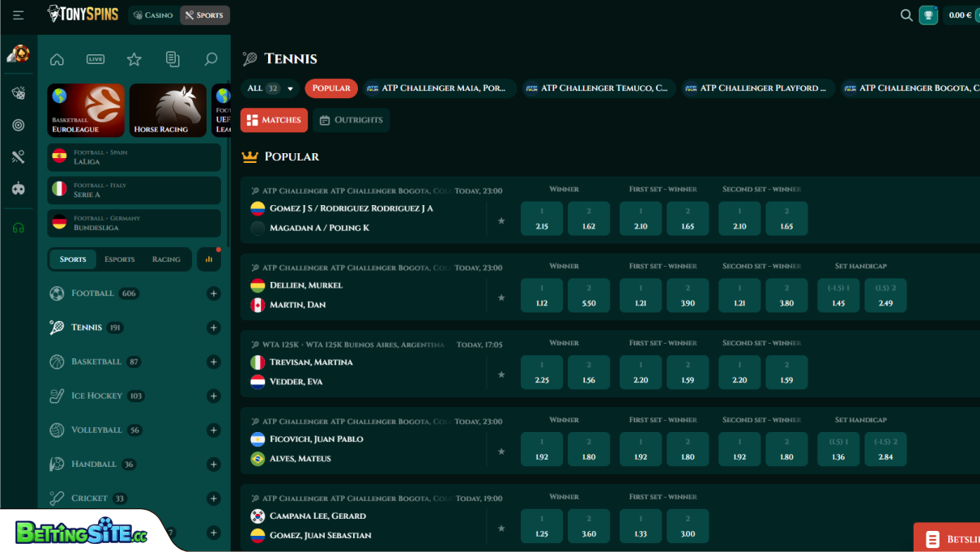The image size is (980, 552).
Task: Open the Bundesliga league link
Action: click(x=134, y=223)
